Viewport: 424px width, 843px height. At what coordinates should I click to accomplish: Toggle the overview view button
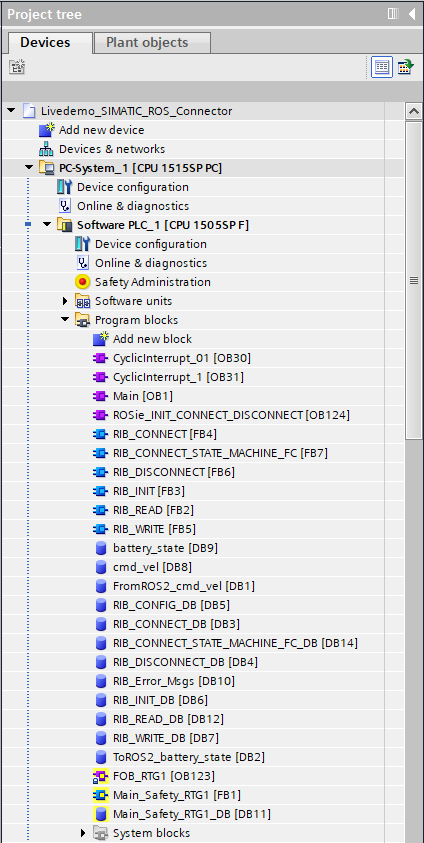click(405, 67)
